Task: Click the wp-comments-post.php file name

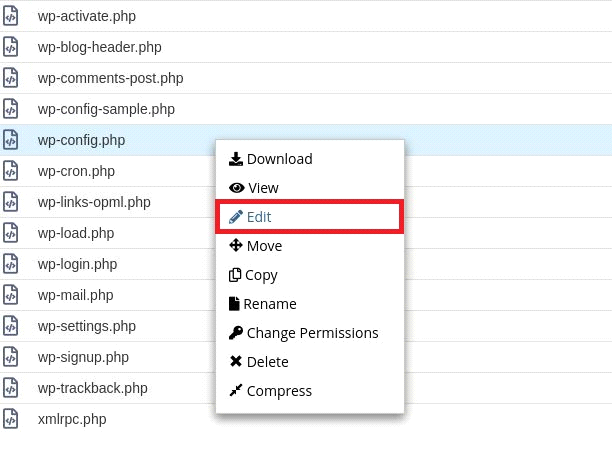Action: click(110, 78)
